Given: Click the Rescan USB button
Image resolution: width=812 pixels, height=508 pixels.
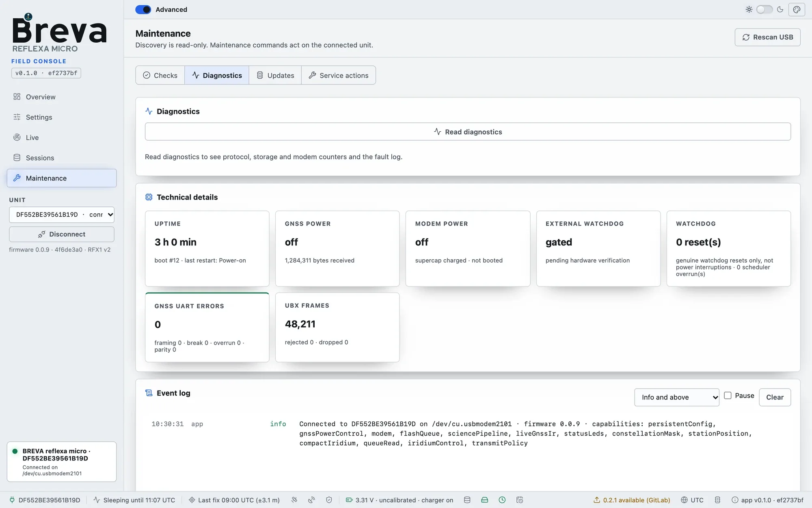Looking at the screenshot, I should [767, 37].
